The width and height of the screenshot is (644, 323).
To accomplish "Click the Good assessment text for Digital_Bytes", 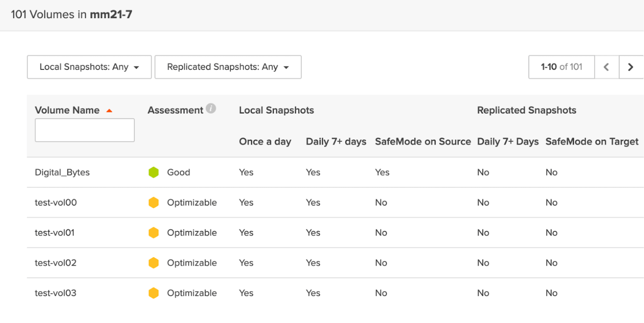I will click(x=178, y=173).
